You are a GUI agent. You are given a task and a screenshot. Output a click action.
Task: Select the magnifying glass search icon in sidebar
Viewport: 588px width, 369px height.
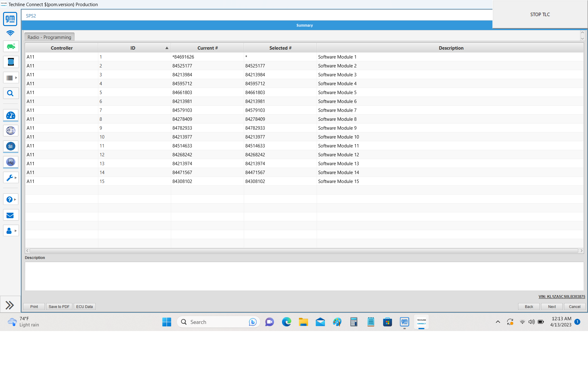click(x=11, y=93)
